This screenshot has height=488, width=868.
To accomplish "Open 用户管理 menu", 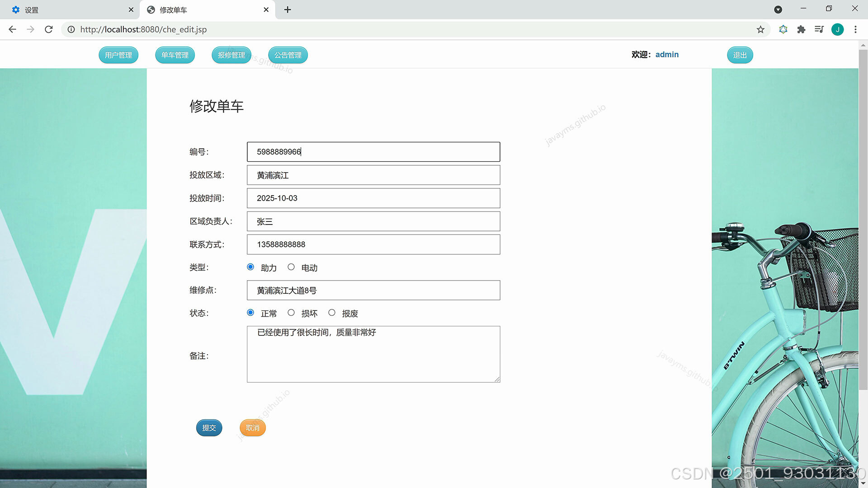I will point(118,55).
